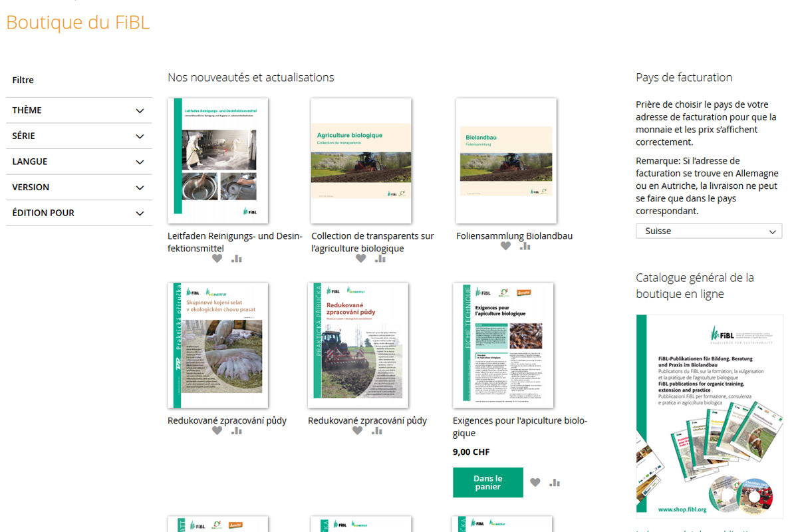
Task: Click Catalogue général de la boutique heading
Action: pyautogui.click(x=695, y=285)
